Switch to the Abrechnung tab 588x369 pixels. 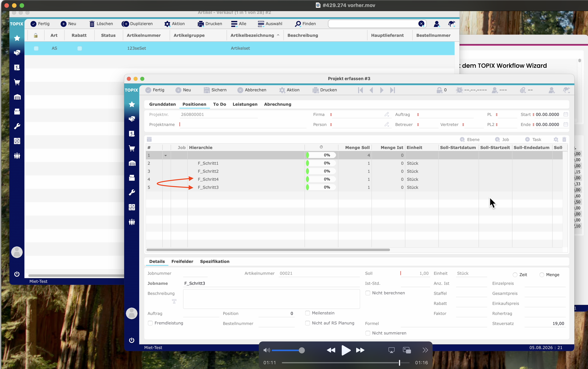click(x=278, y=104)
